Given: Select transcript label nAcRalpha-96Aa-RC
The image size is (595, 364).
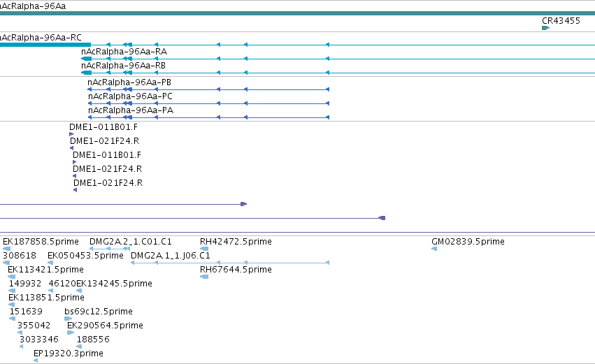Looking at the screenshot, I should tap(41, 38).
